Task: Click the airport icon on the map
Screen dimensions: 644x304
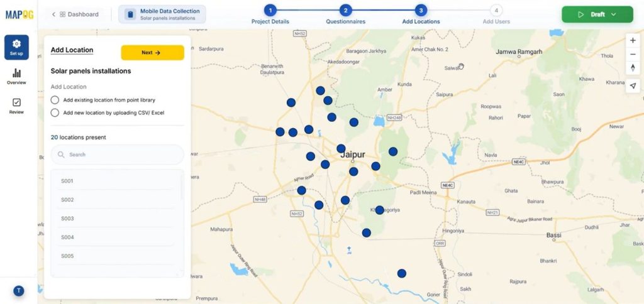Action: coord(349,249)
